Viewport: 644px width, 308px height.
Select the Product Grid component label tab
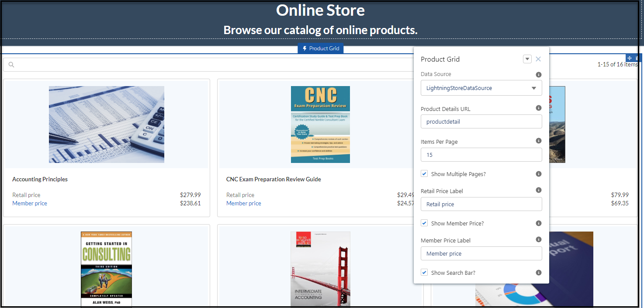click(x=321, y=48)
